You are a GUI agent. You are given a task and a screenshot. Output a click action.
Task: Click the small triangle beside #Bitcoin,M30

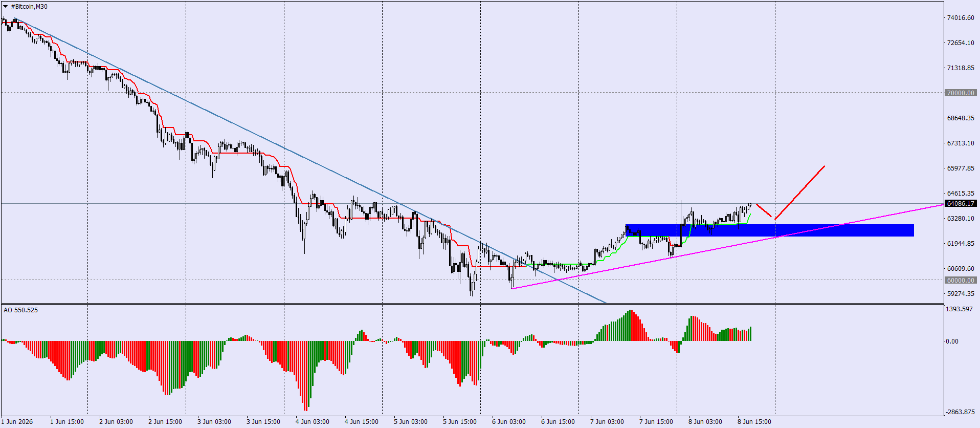click(5, 7)
